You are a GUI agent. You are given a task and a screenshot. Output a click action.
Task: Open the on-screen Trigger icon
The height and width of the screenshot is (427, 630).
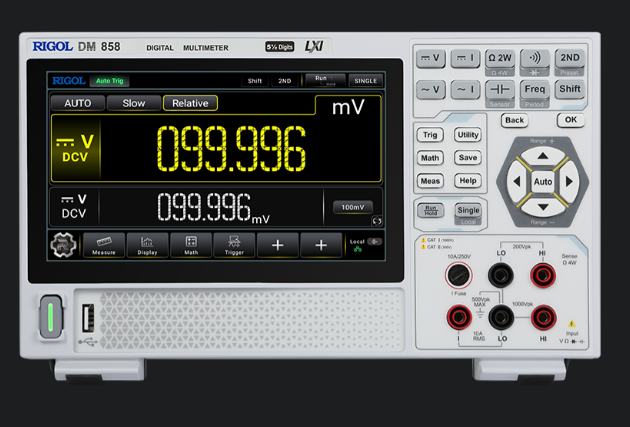234,245
